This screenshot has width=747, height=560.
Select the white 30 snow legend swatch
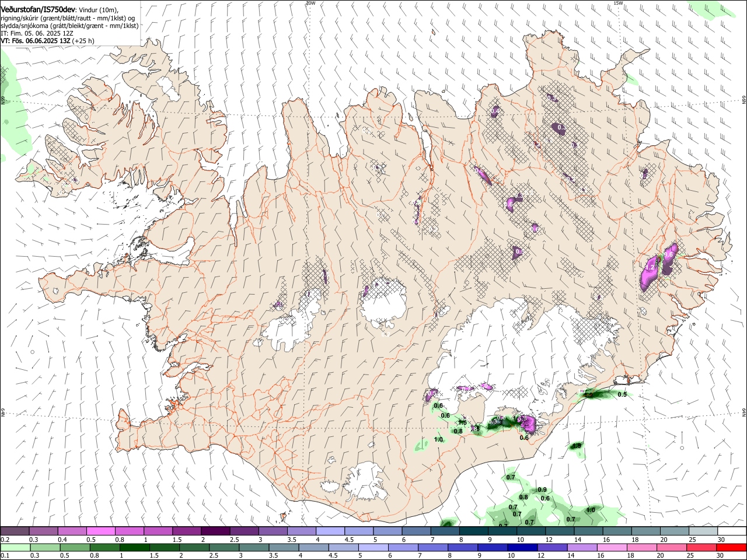tap(732, 531)
